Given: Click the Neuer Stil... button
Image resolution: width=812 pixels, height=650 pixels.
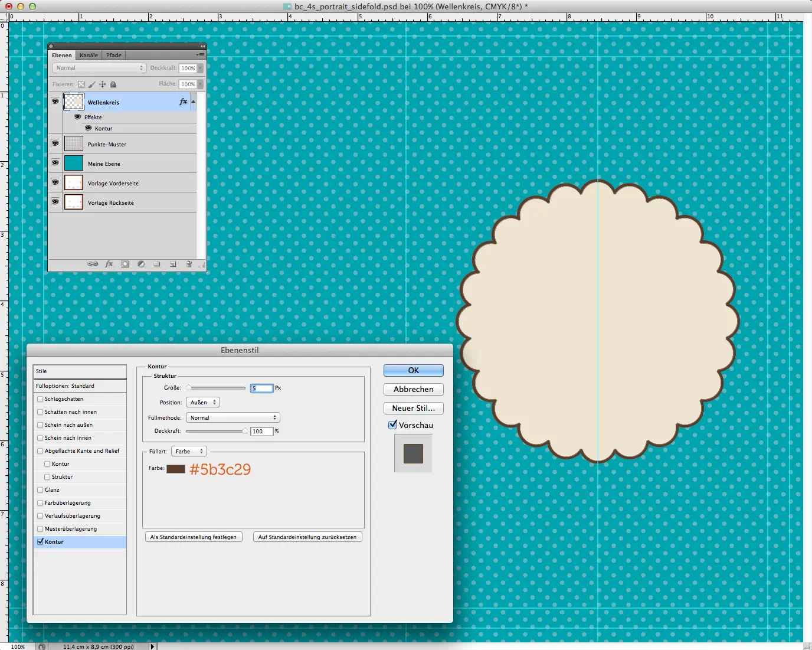Looking at the screenshot, I should point(413,408).
